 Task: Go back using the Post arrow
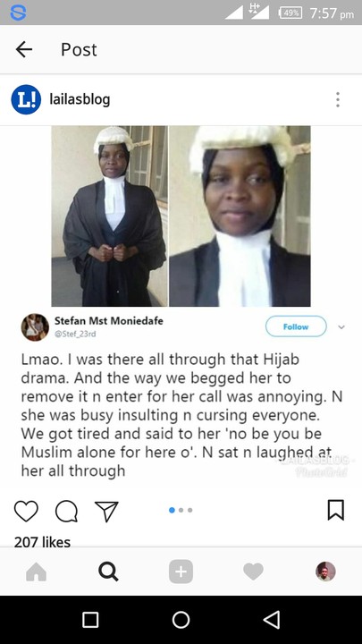24,50
